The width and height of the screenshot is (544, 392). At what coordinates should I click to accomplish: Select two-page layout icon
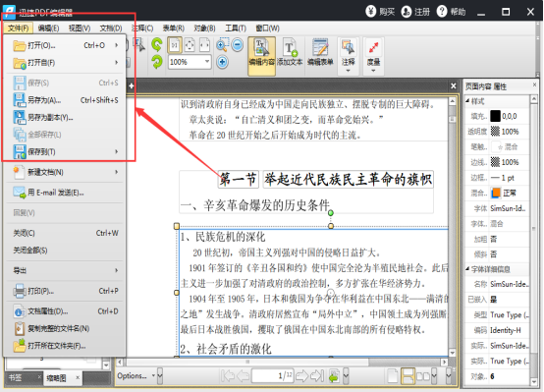click(423, 376)
